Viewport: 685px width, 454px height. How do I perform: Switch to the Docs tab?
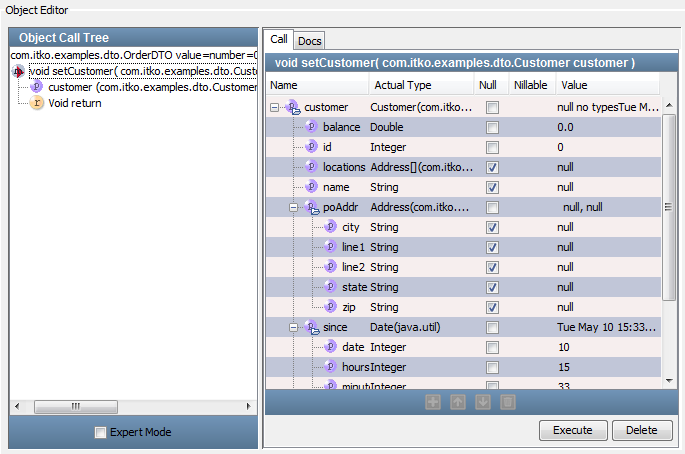click(310, 40)
